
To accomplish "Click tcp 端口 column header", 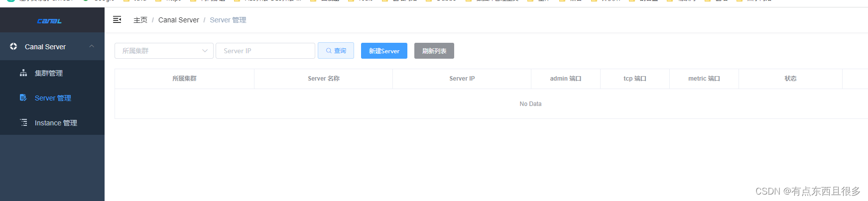I will 635,79.
